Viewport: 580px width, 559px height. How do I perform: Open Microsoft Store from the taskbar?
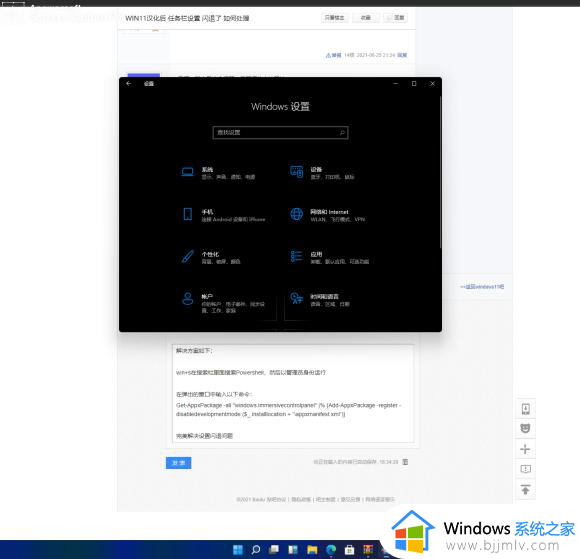click(349, 550)
